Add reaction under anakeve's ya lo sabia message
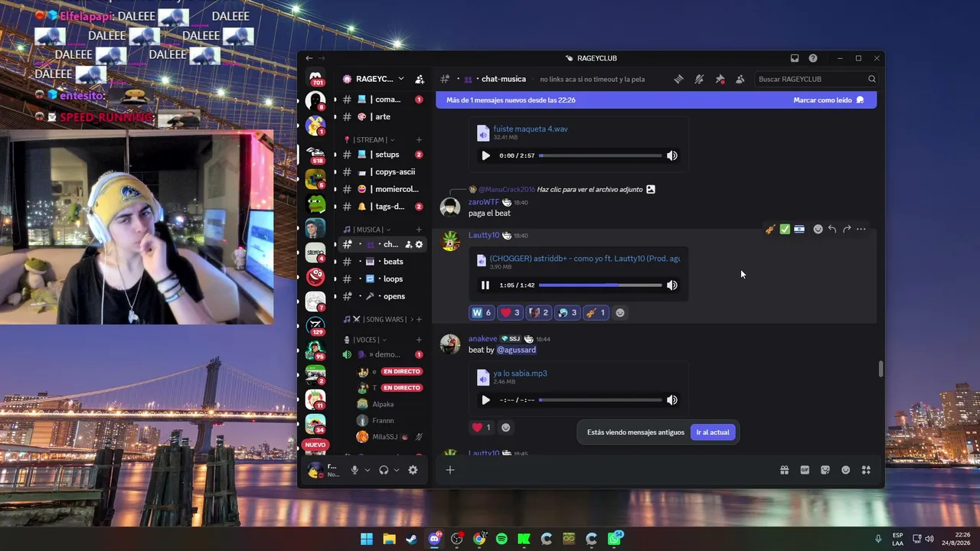This screenshot has width=980, height=551. 505,427
